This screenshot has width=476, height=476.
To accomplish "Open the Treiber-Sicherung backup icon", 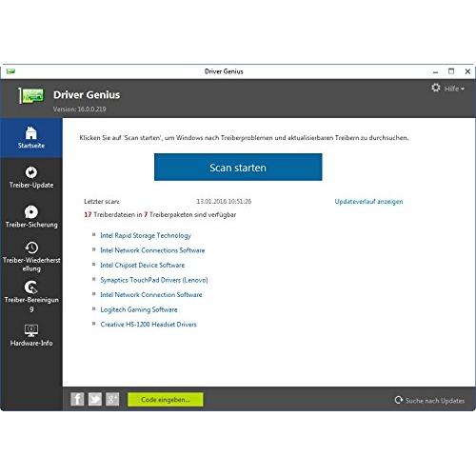I will (31, 212).
